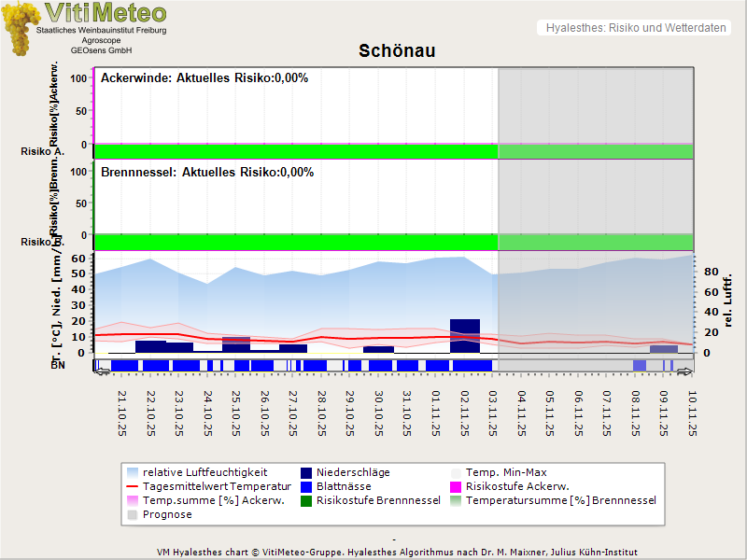Image resolution: width=747 pixels, height=560 pixels.
Task: Click the red Tagesmittelwert Temperatur legend line
Action: (133, 486)
